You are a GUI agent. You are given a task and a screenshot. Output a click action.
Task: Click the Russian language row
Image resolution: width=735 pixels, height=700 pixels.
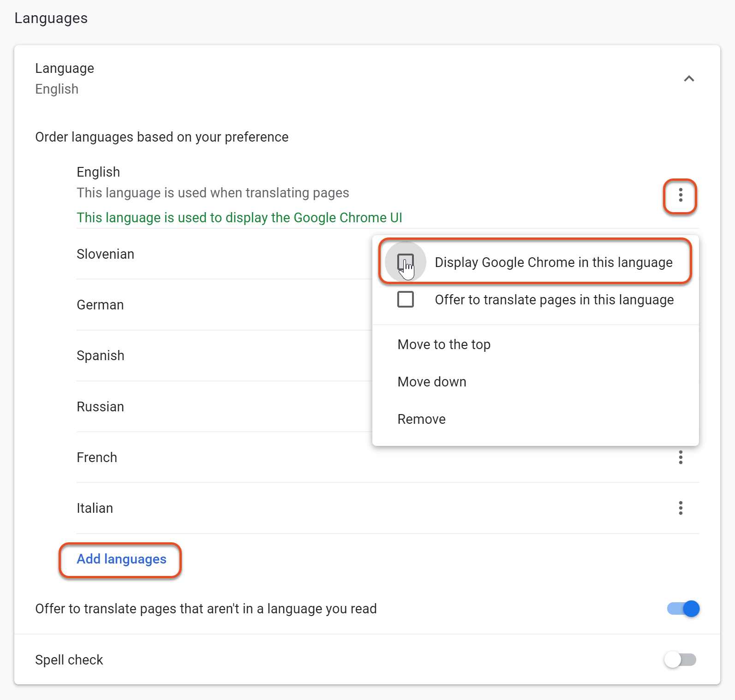[x=101, y=407]
